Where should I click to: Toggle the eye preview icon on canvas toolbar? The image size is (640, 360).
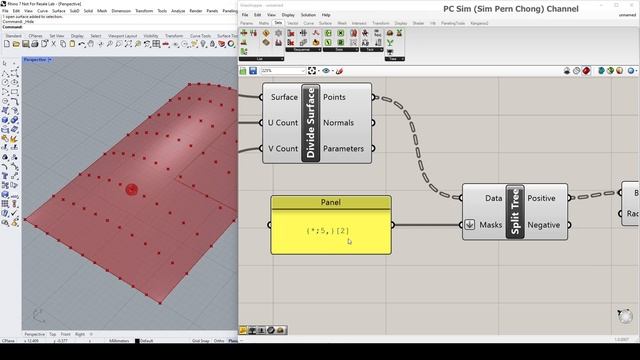click(326, 71)
